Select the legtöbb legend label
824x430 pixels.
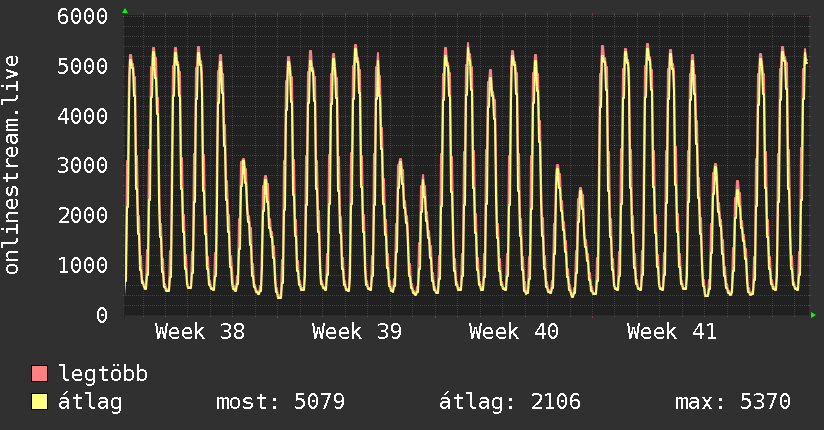pos(103,373)
